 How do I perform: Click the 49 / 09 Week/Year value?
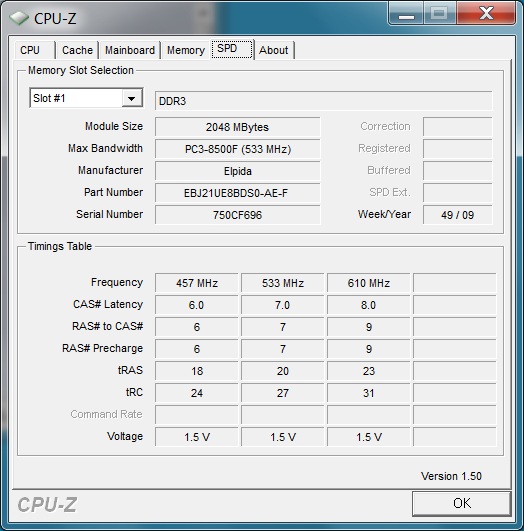[x=457, y=215]
